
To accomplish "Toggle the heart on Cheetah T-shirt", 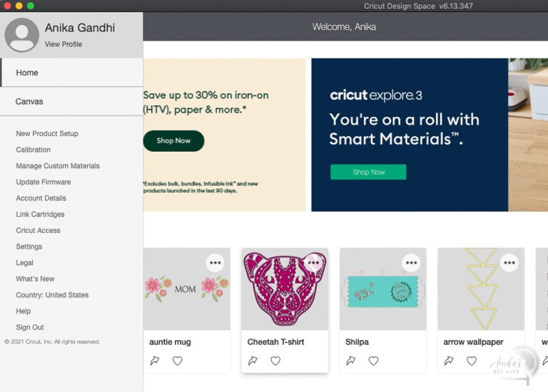I will (x=275, y=361).
